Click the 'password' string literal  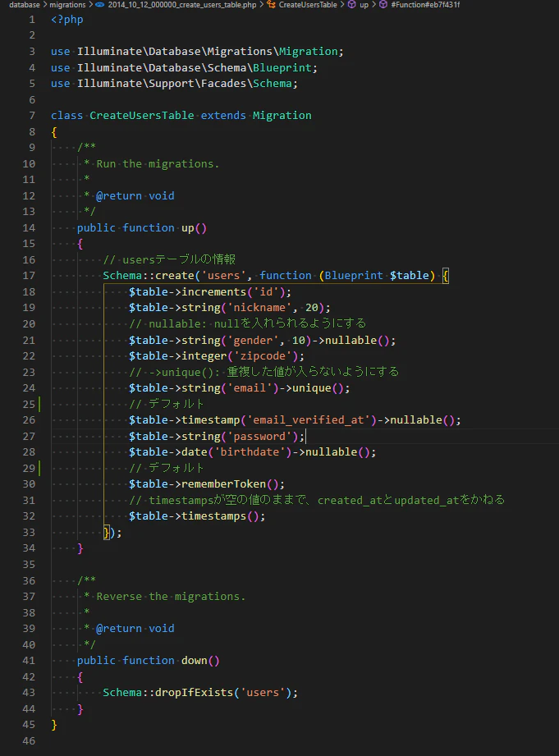[x=259, y=437]
